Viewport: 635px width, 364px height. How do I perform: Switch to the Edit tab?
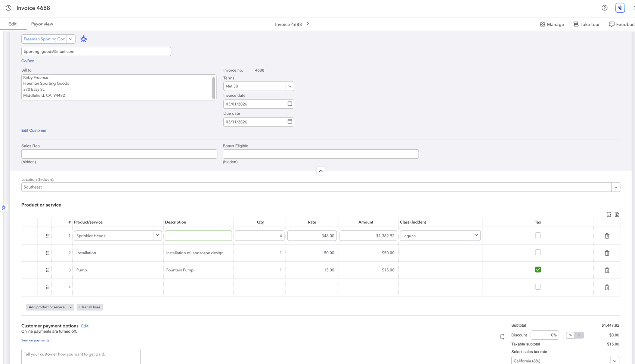point(12,24)
